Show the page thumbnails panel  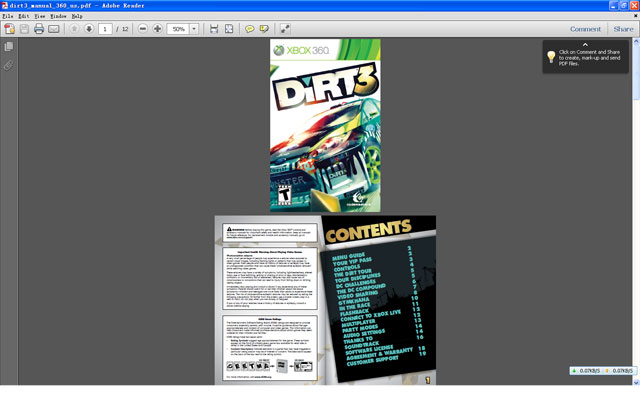(x=9, y=47)
